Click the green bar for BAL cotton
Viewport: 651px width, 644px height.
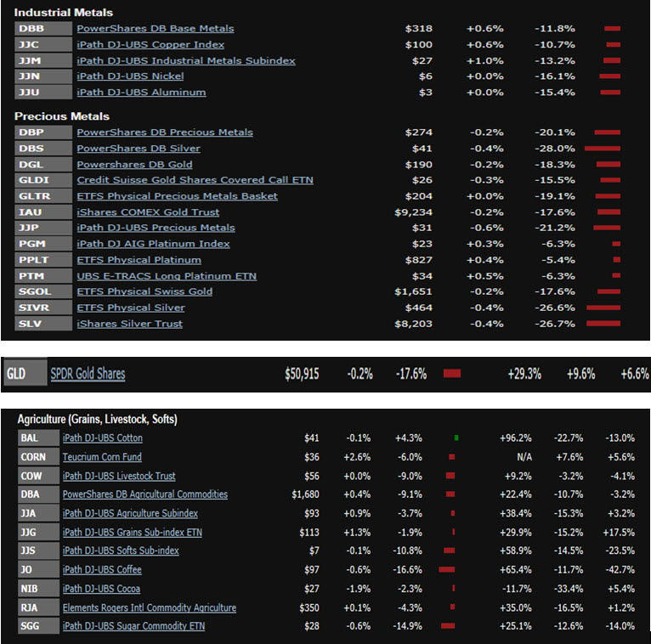[456, 438]
